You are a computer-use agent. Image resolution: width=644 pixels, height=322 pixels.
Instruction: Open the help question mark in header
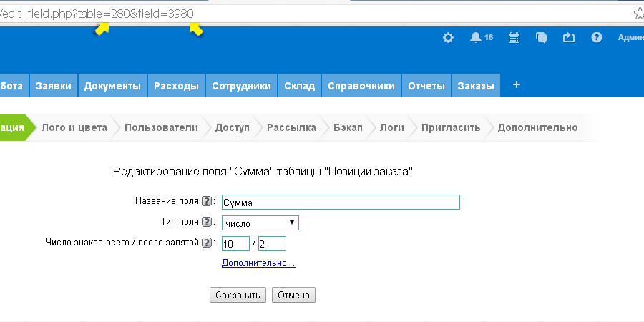(x=596, y=38)
